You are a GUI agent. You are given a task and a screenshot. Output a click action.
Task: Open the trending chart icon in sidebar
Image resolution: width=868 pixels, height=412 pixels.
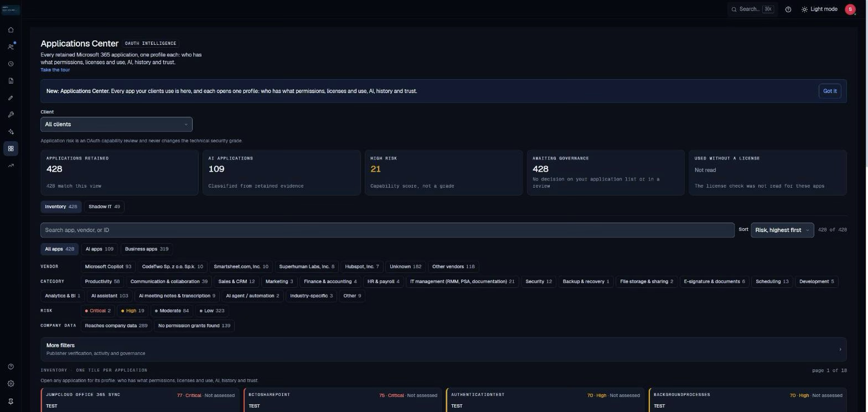point(11,166)
